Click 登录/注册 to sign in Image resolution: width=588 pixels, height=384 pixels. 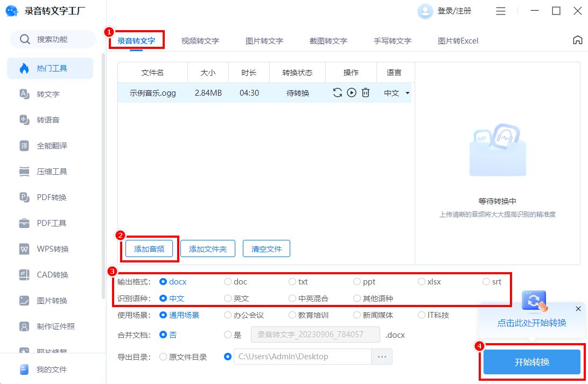coord(453,11)
